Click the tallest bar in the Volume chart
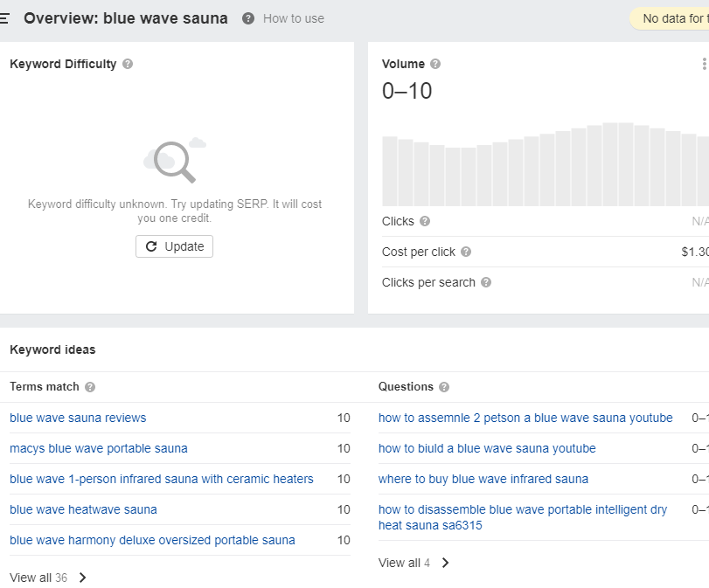 tap(610, 163)
